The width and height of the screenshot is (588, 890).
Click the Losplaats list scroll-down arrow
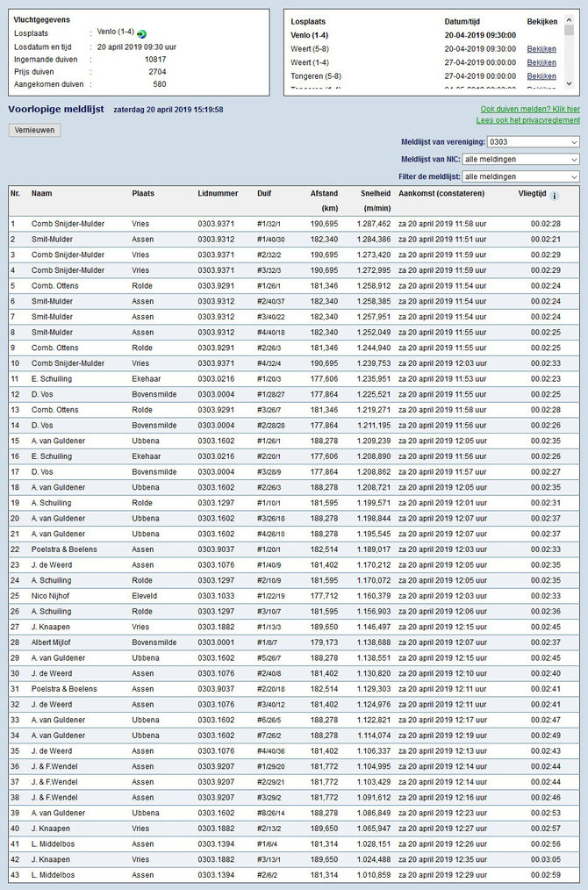click(570, 83)
